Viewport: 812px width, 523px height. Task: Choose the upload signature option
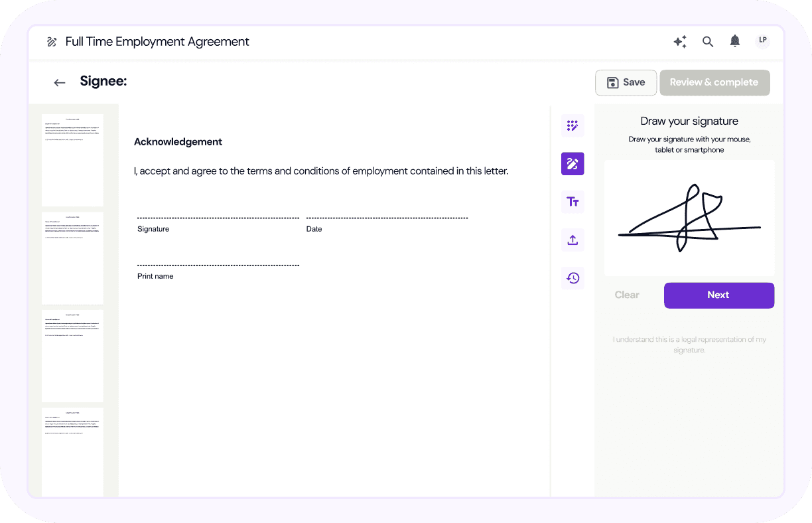(x=573, y=240)
